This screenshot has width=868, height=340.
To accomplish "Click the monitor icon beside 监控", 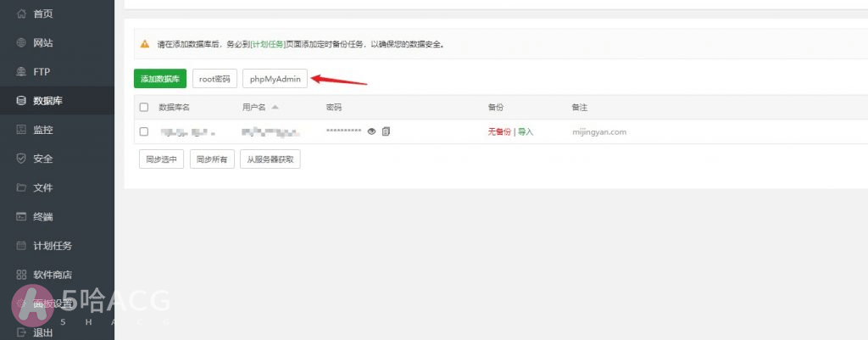I will [x=21, y=130].
